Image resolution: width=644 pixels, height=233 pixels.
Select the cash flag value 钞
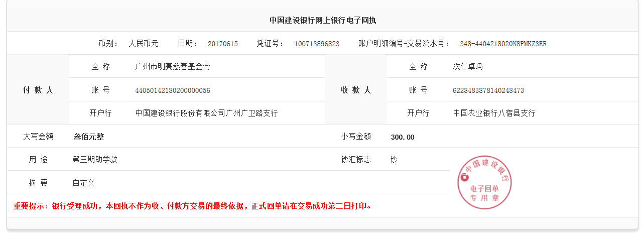click(394, 159)
